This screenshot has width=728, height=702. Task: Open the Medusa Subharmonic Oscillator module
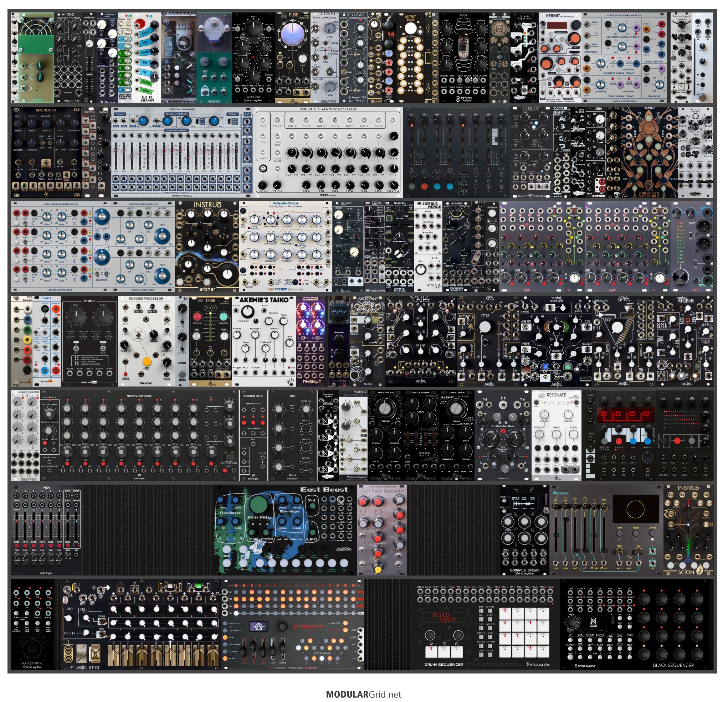click(x=329, y=152)
